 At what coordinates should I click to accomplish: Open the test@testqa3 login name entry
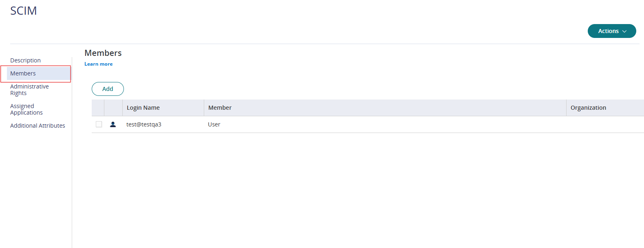point(144,124)
